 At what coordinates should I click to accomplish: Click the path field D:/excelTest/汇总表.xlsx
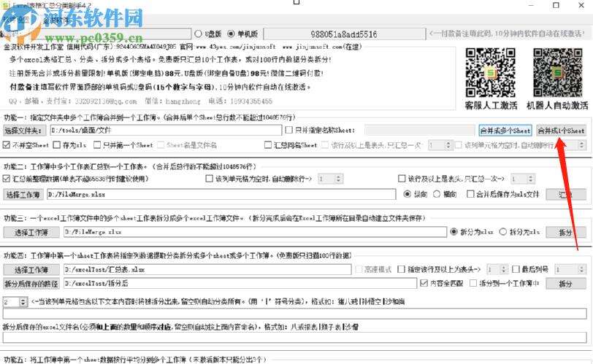(207, 270)
